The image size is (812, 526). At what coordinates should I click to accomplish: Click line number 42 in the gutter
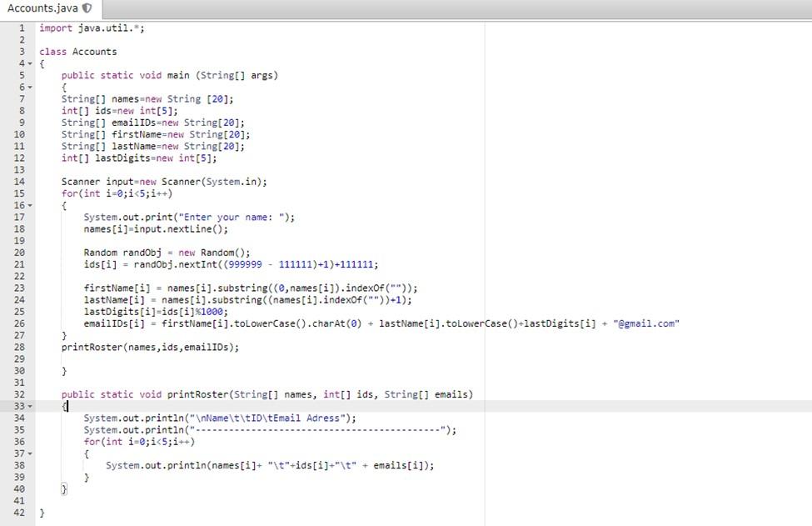21,512
